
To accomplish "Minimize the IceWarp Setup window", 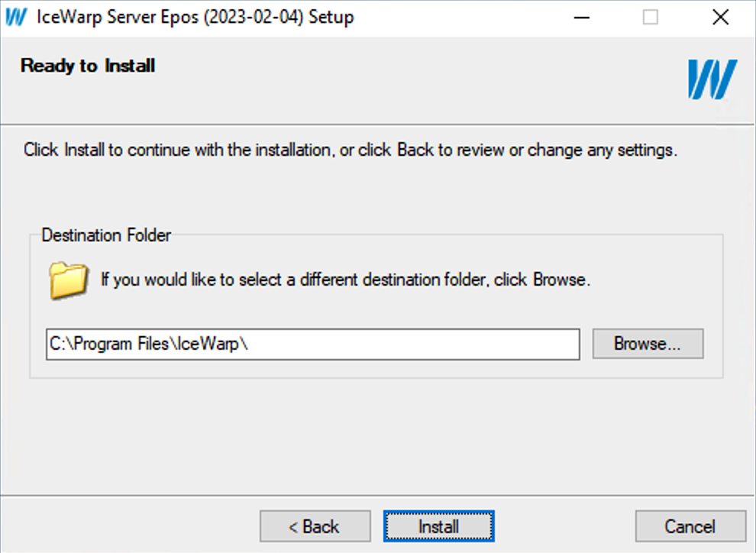I will coord(582,18).
